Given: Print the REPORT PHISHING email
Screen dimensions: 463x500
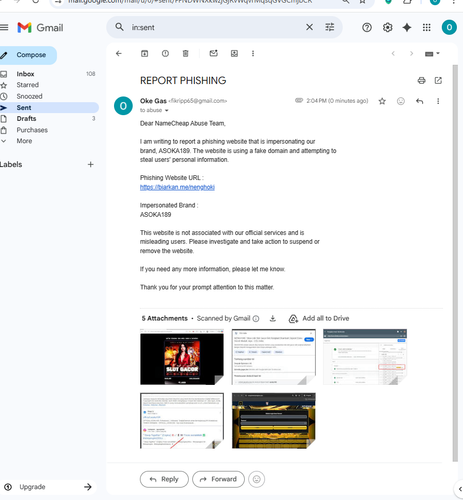Looking at the screenshot, I should (x=421, y=80).
